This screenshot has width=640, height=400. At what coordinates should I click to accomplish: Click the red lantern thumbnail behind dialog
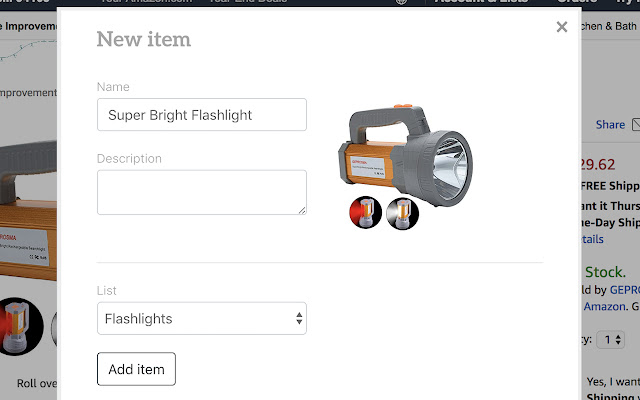tap(20, 325)
